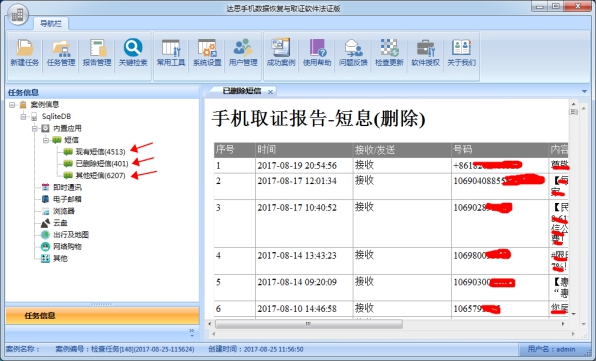Screen dimensions: 596x361
Task: Click the report title 手机取证报告-短息(删除)
Action: tap(319, 118)
